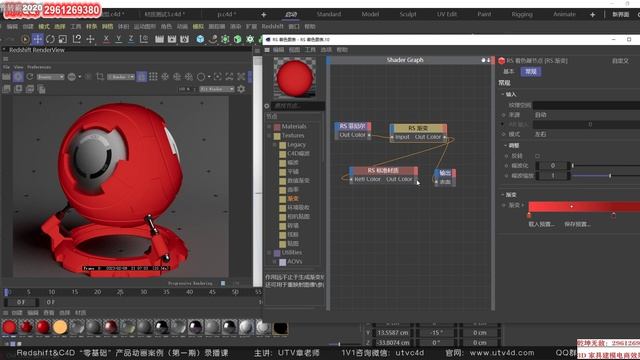Click the Save Preset button under gradient
The image size is (640, 360).
[x=577, y=224]
